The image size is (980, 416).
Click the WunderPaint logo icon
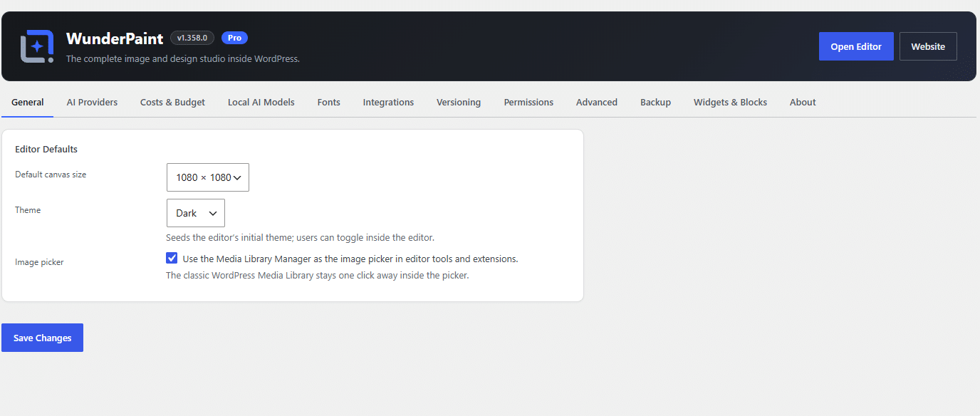37,46
